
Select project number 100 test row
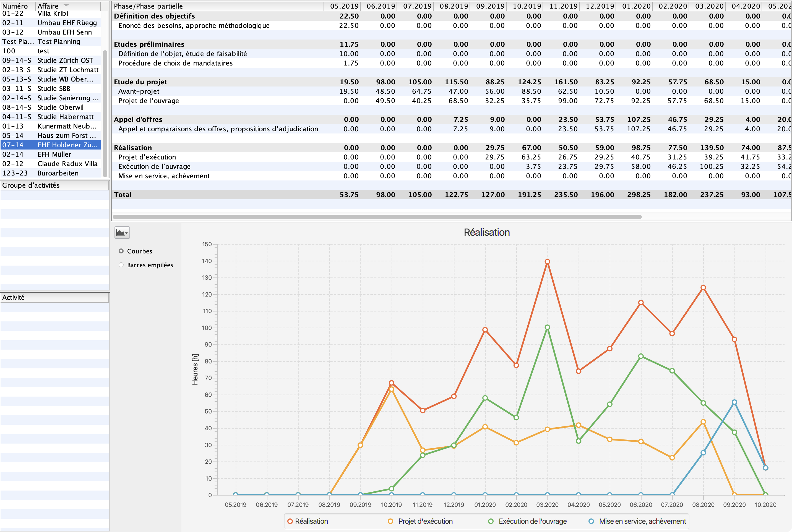click(x=51, y=51)
